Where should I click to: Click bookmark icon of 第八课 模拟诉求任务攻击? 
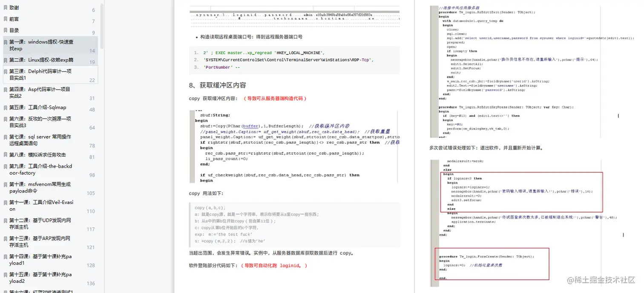coord(6,154)
